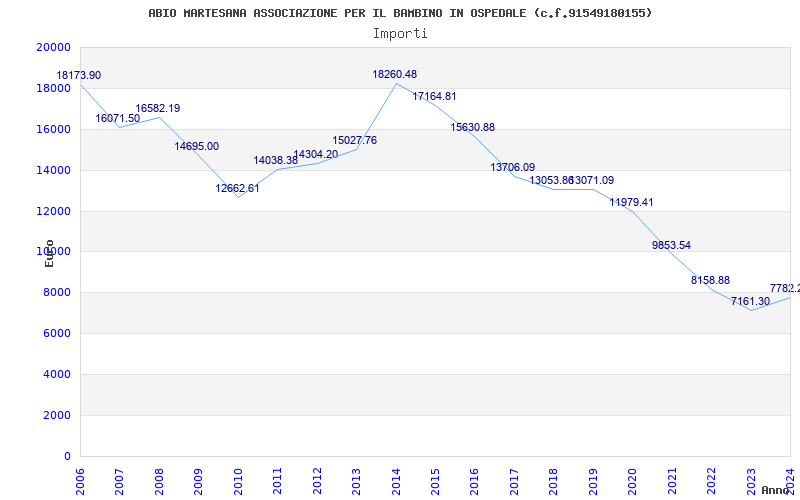Click the 16582.19 data label
Viewport: 800px width, 500px height.
tap(158, 109)
